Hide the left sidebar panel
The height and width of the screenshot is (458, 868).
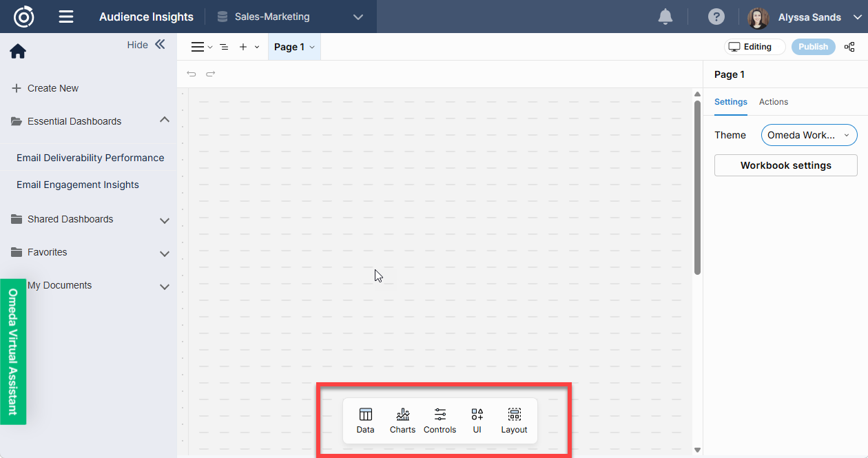(147, 45)
